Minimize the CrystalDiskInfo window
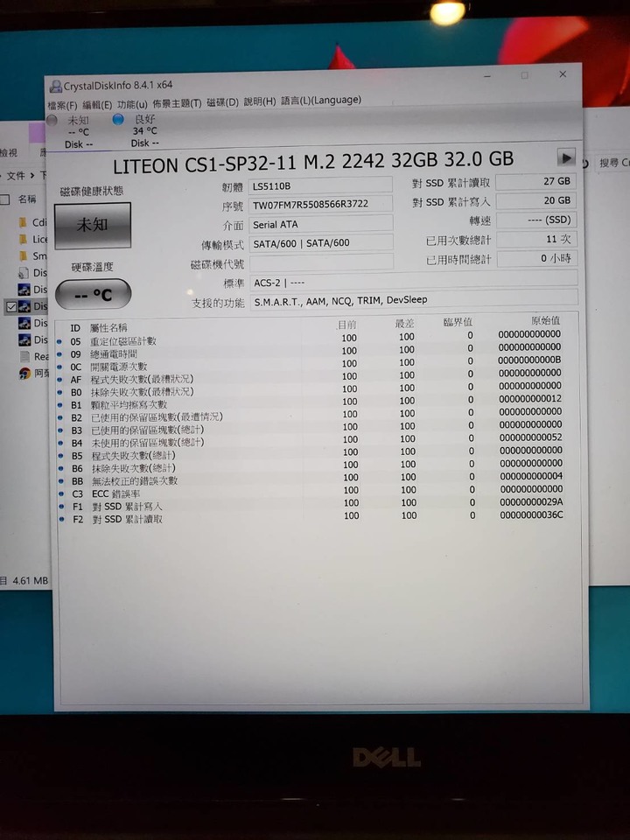 487,77
